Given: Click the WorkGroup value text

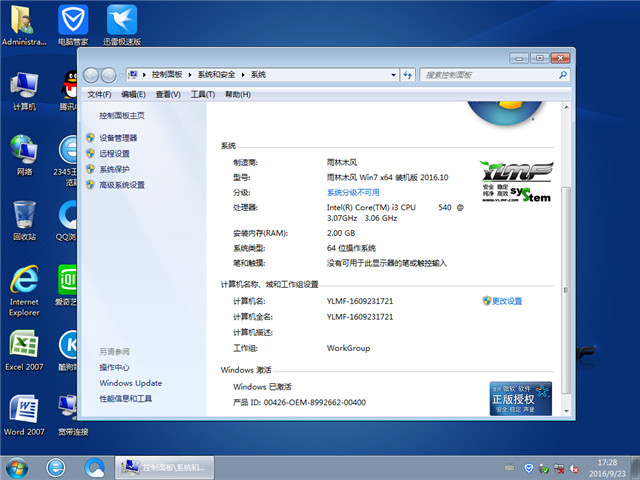Looking at the screenshot, I should [348, 348].
